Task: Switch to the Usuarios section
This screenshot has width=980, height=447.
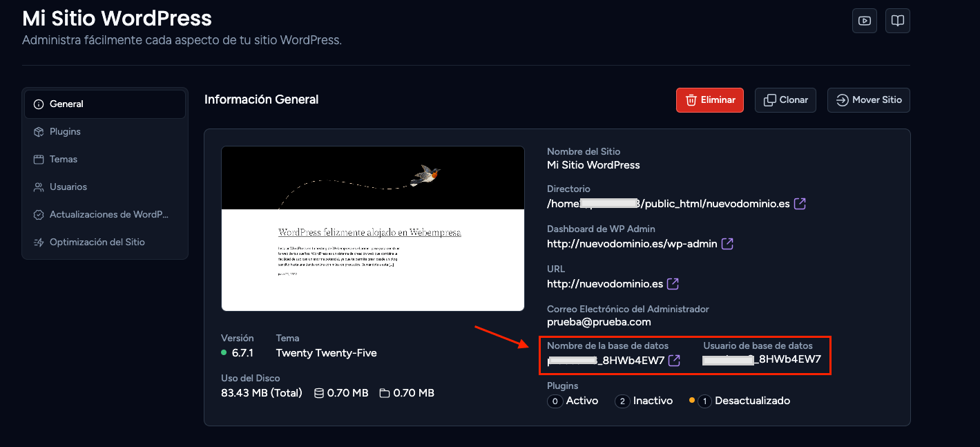Action: pyautogui.click(x=105, y=187)
